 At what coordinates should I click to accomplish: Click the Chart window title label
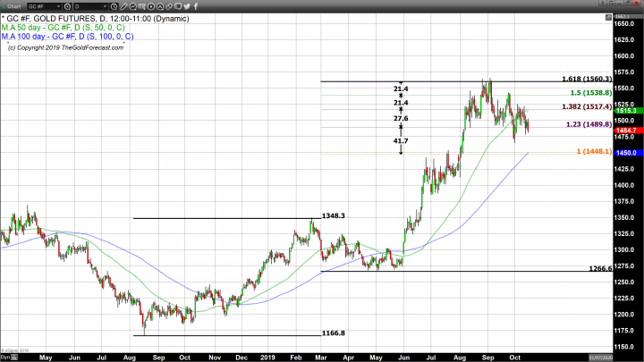pyautogui.click(x=14, y=6)
